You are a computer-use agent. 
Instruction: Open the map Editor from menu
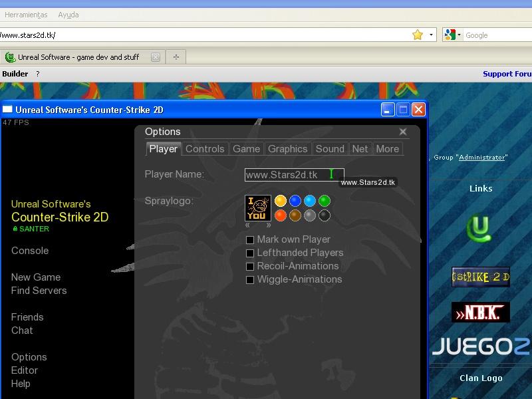click(x=24, y=370)
